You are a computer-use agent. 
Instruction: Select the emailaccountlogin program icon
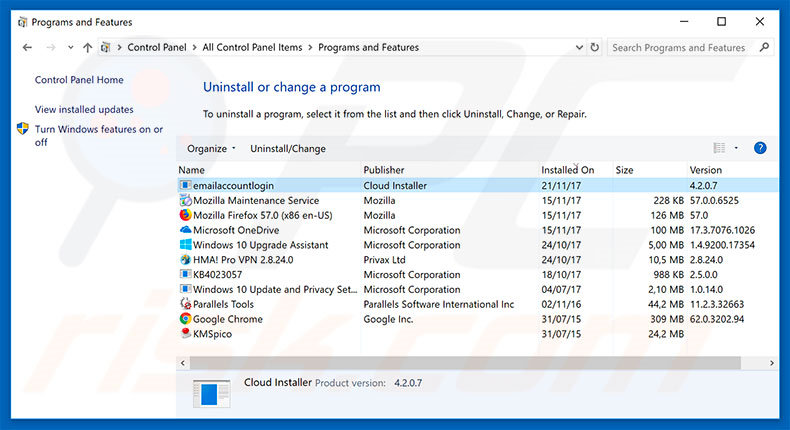point(185,185)
